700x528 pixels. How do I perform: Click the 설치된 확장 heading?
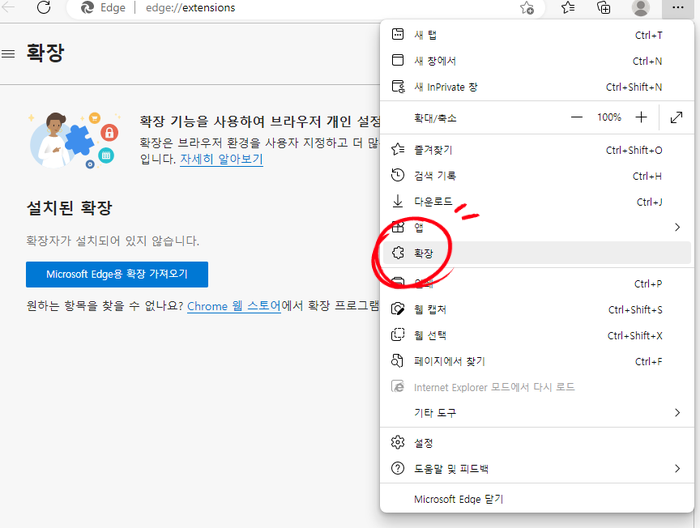[69, 208]
